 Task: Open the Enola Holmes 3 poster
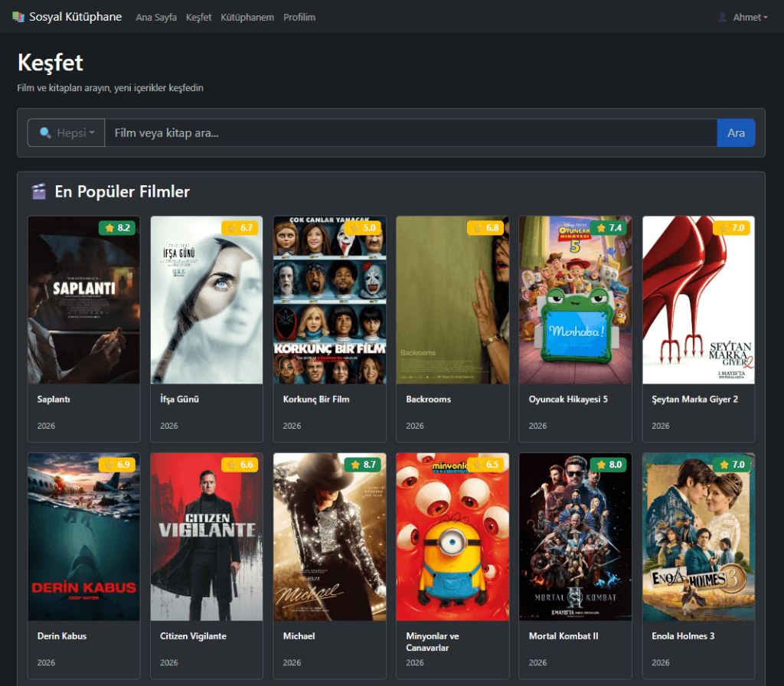(x=698, y=537)
